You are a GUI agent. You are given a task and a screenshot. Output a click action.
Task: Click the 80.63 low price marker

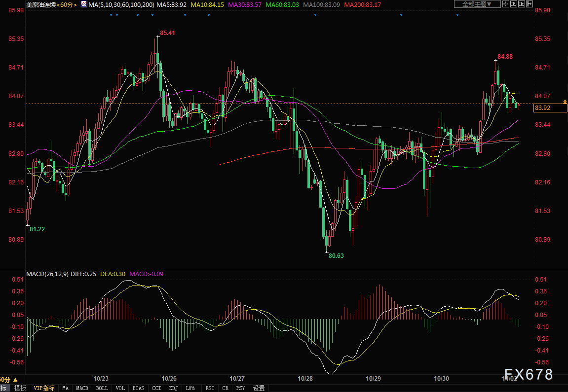[x=336, y=255]
